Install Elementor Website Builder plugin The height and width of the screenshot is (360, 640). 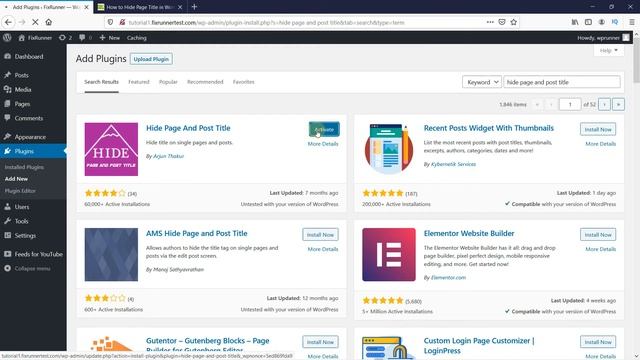pos(598,235)
